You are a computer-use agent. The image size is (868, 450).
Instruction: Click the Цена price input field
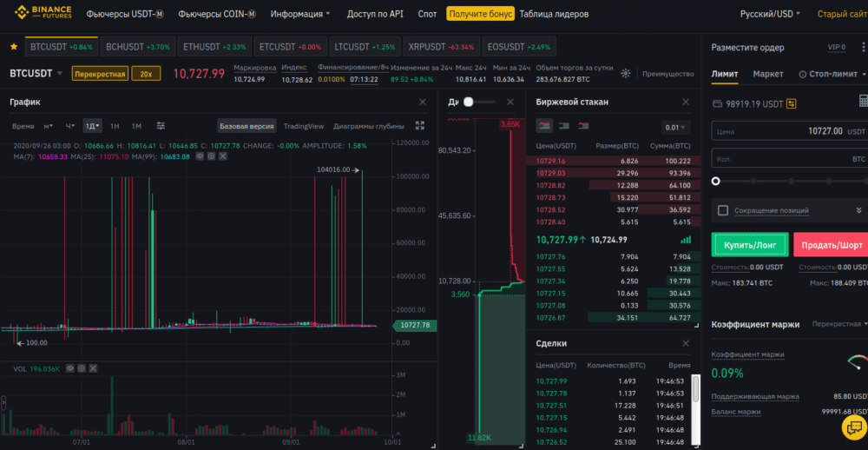tap(781, 131)
